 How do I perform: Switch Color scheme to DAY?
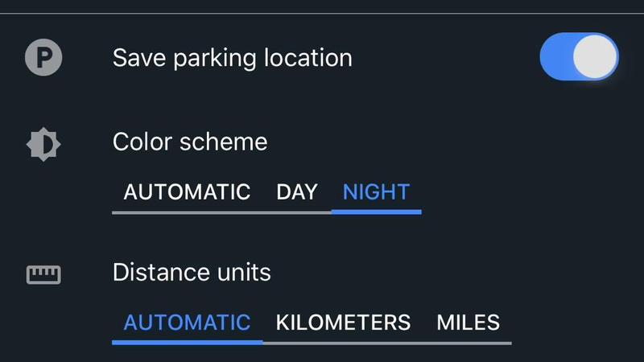click(x=297, y=192)
